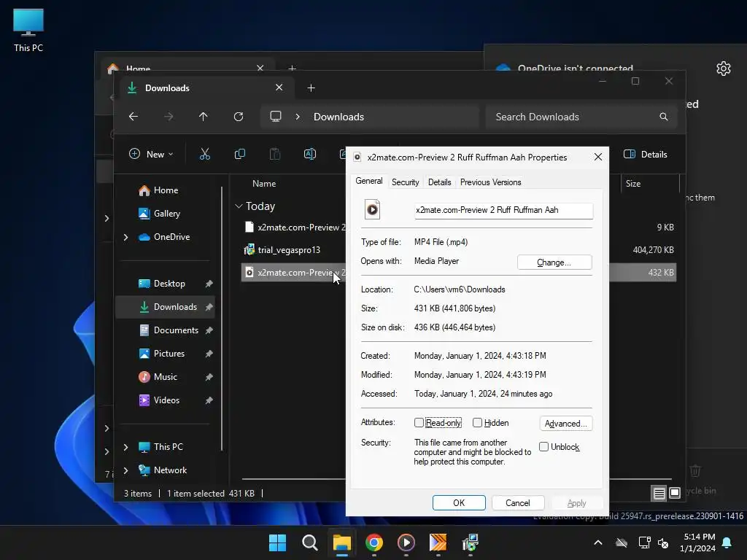The image size is (747, 560).
Task: Open OneDrive settings gear icon
Action: click(x=724, y=69)
